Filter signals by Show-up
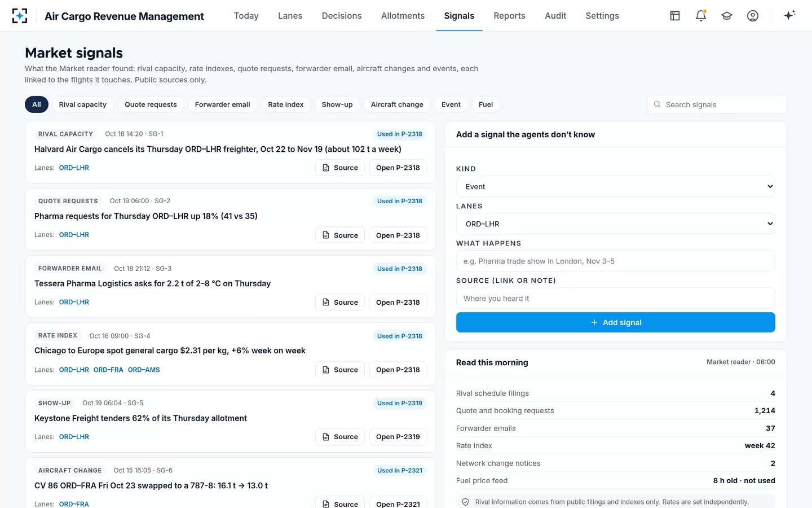Image resolution: width=812 pixels, height=508 pixels. 337,104
